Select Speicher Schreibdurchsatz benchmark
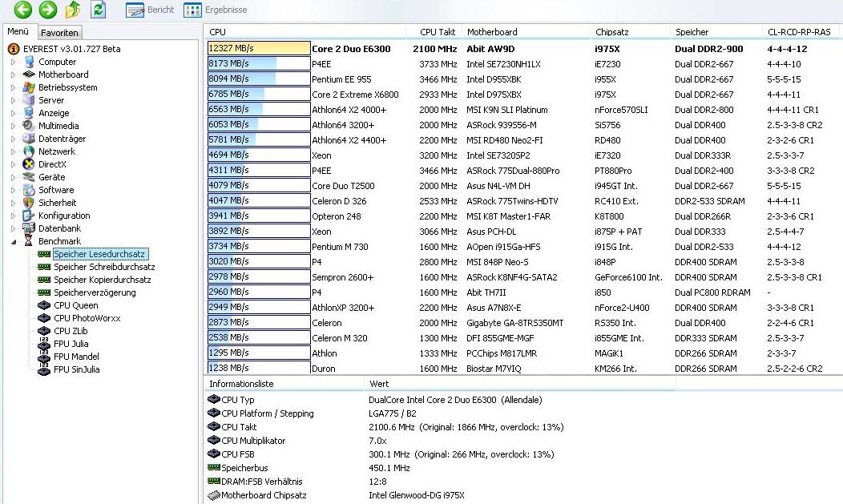Image resolution: width=843 pixels, height=504 pixels. (104, 267)
